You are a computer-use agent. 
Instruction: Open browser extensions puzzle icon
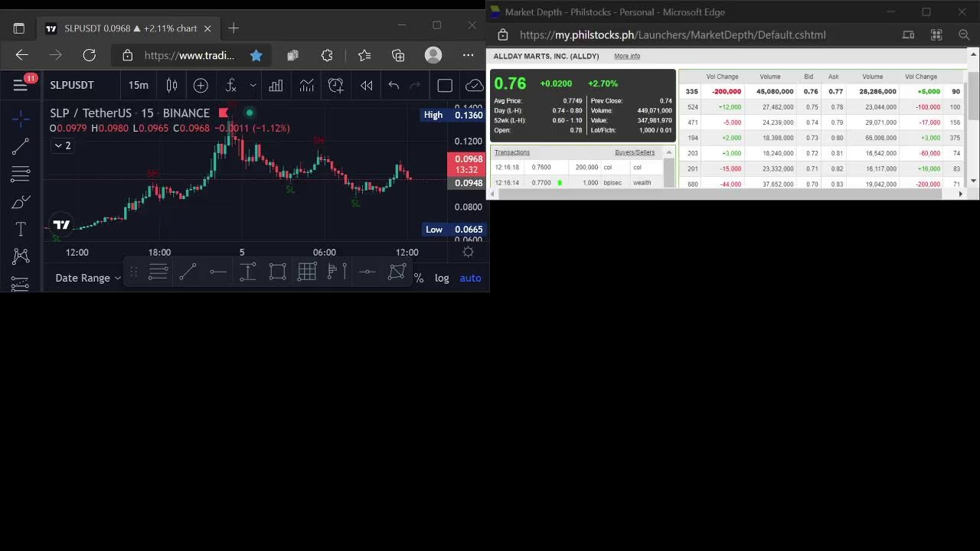click(327, 55)
